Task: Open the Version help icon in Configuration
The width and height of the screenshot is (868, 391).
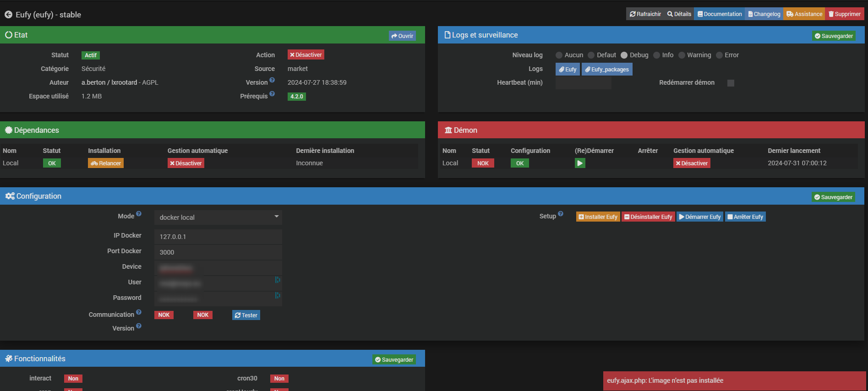Action: 139,326
